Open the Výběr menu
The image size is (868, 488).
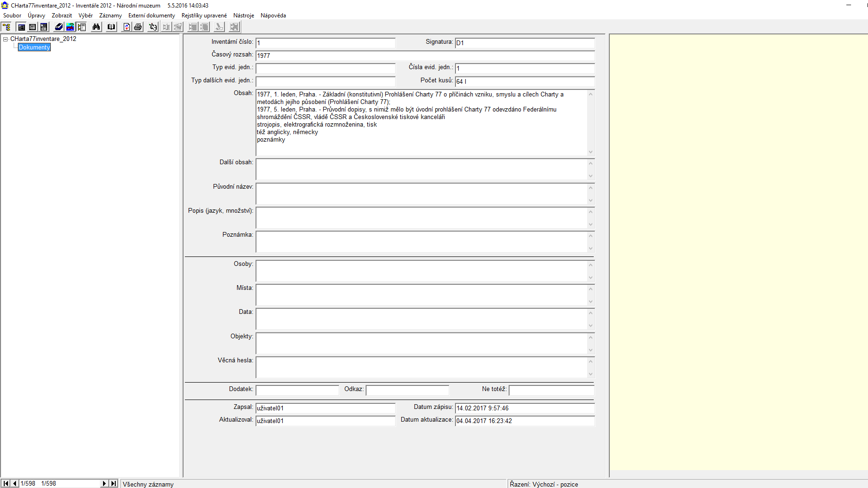86,16
